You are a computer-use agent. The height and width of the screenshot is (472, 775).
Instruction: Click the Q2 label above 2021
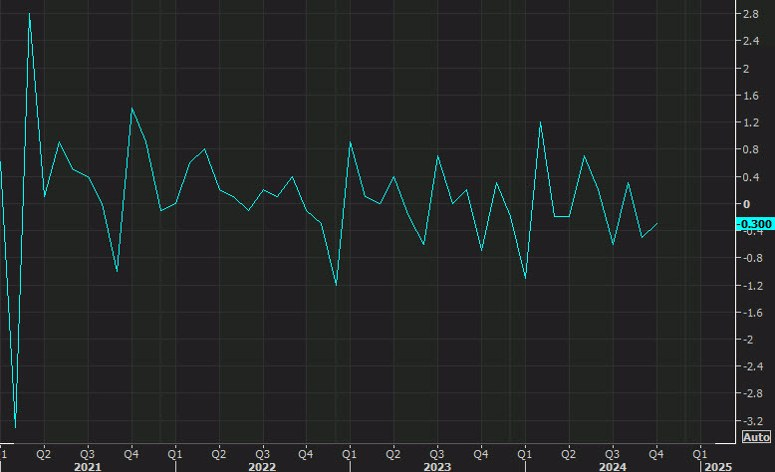(43, 454)
